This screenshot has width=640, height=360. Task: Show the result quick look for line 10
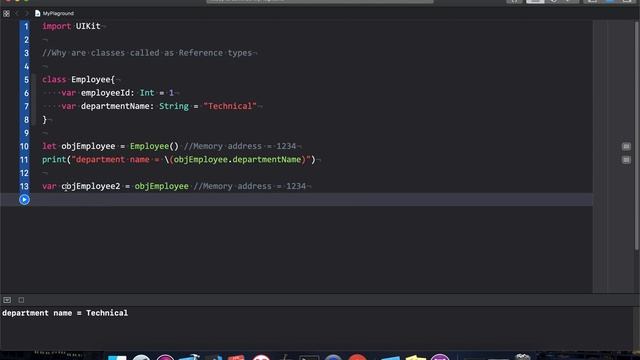click(626, 146)
